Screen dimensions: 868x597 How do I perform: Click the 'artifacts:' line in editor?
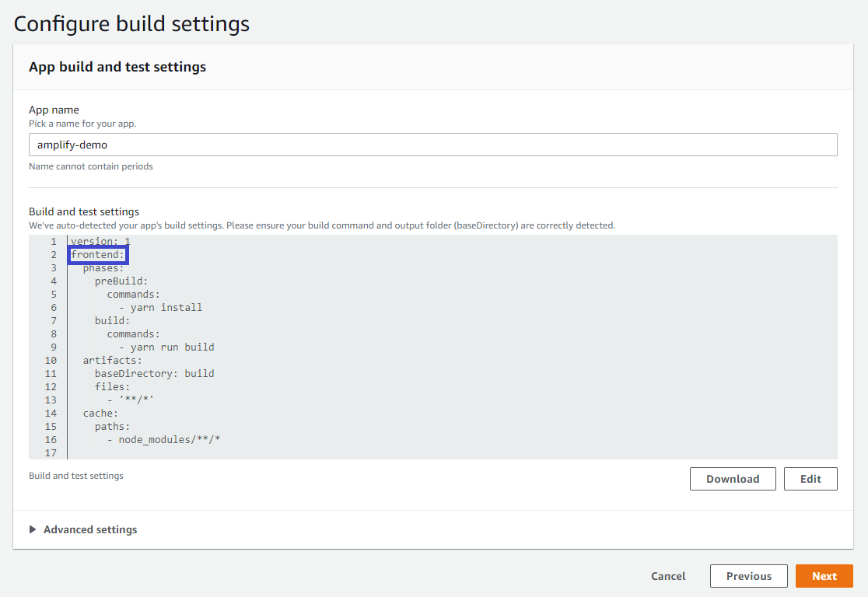click(x=113, y=361)
